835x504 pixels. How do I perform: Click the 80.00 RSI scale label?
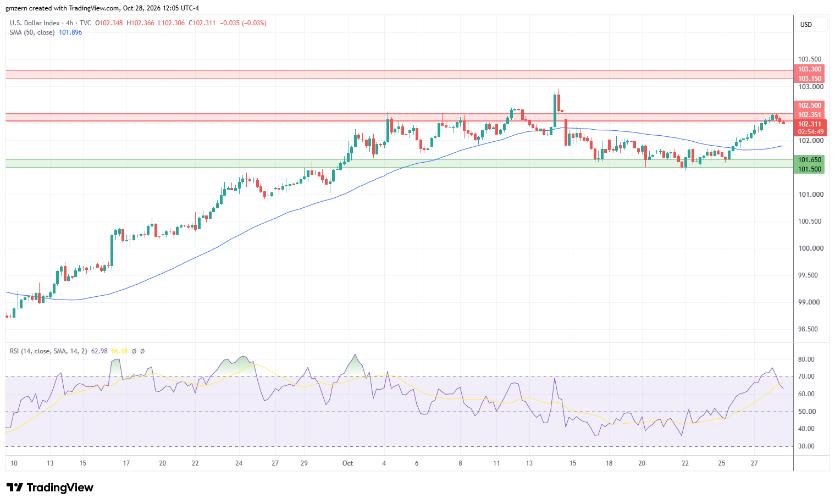[806, 359]
